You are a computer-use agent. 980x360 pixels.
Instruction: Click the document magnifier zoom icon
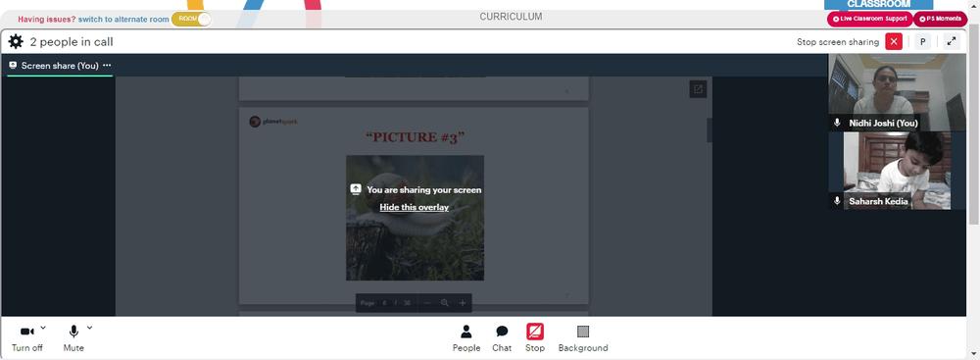click(445, 303)
